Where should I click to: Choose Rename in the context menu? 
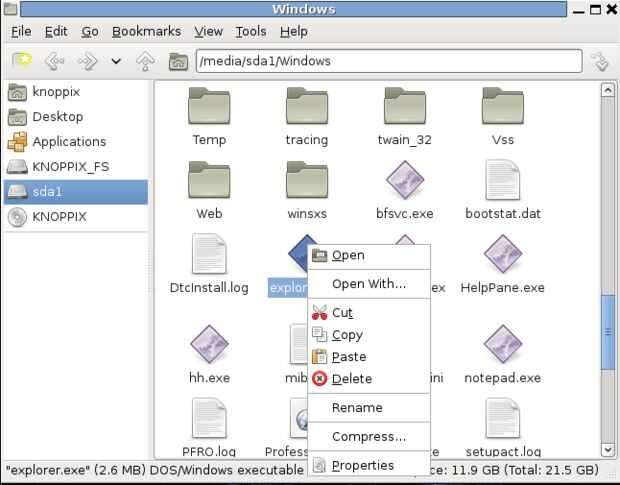coord(369,408)
